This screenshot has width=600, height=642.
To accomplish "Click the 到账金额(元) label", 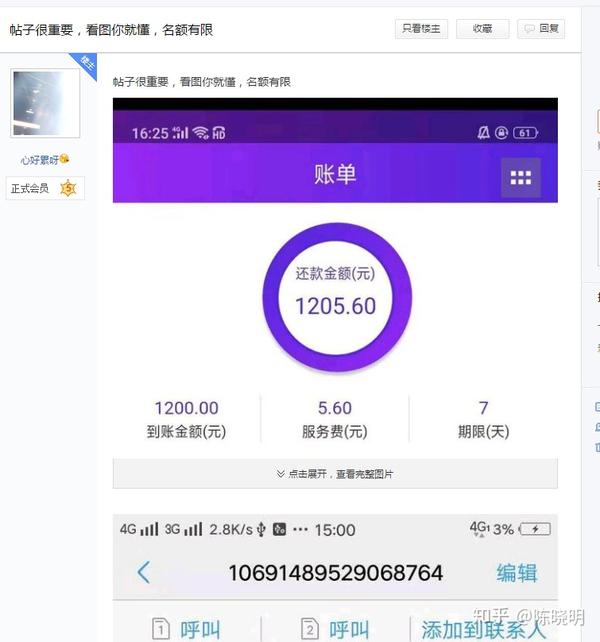I will (x=186, y=432).
